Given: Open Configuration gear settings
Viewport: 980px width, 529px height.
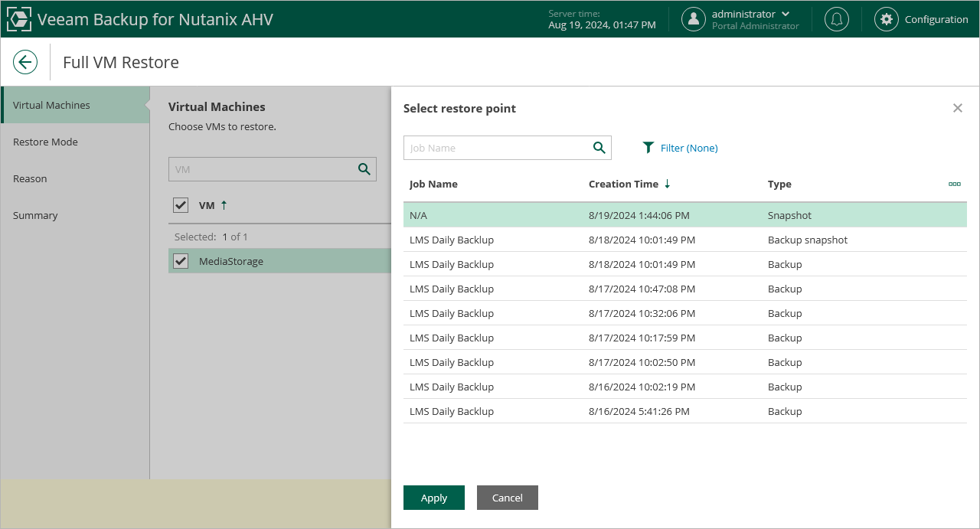Looking at the screenshot, I should (x=887, y=19).
